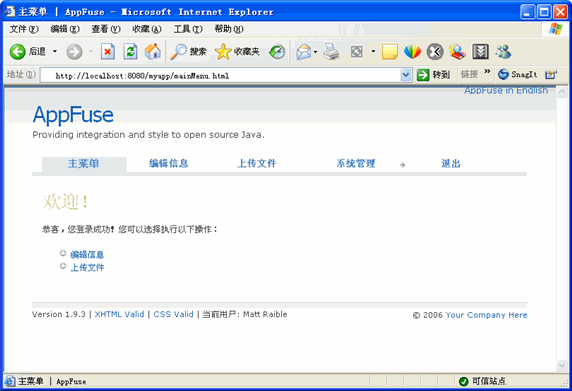Click the SnagIt toolbar button
The width and height of the screenshot is (572, 391).
coord(518,74)
